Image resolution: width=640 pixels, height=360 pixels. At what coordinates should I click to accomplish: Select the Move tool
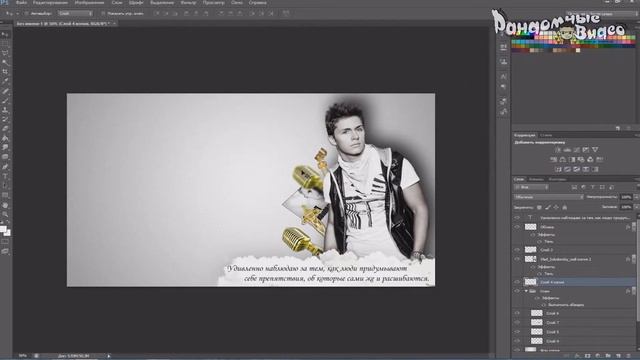(x=5, y=35)
